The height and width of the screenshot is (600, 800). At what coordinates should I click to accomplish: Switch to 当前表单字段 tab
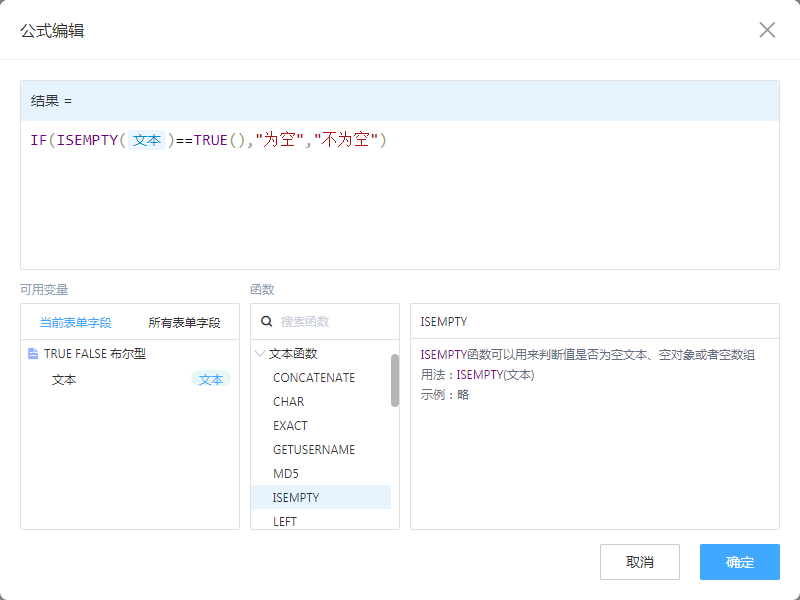pos(75,323)
